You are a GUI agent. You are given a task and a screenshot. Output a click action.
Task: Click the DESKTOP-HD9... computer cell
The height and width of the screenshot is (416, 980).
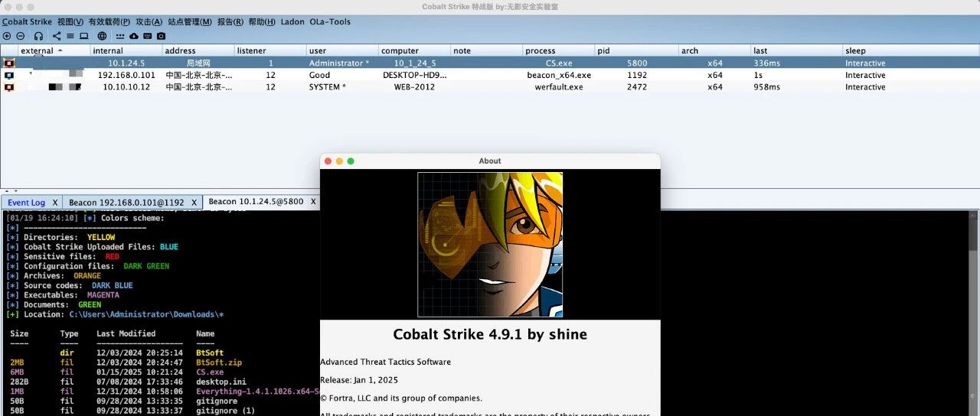click(x=414, y=76)
